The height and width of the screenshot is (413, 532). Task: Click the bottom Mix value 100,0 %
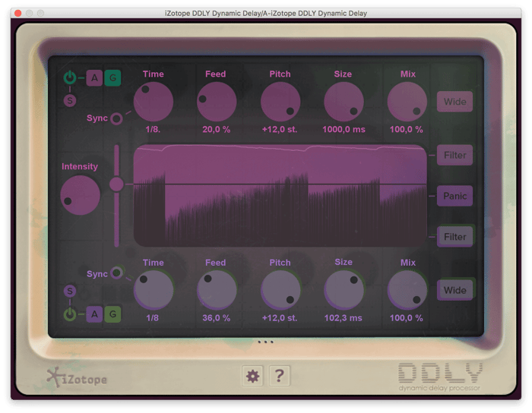tap(406, 318)
